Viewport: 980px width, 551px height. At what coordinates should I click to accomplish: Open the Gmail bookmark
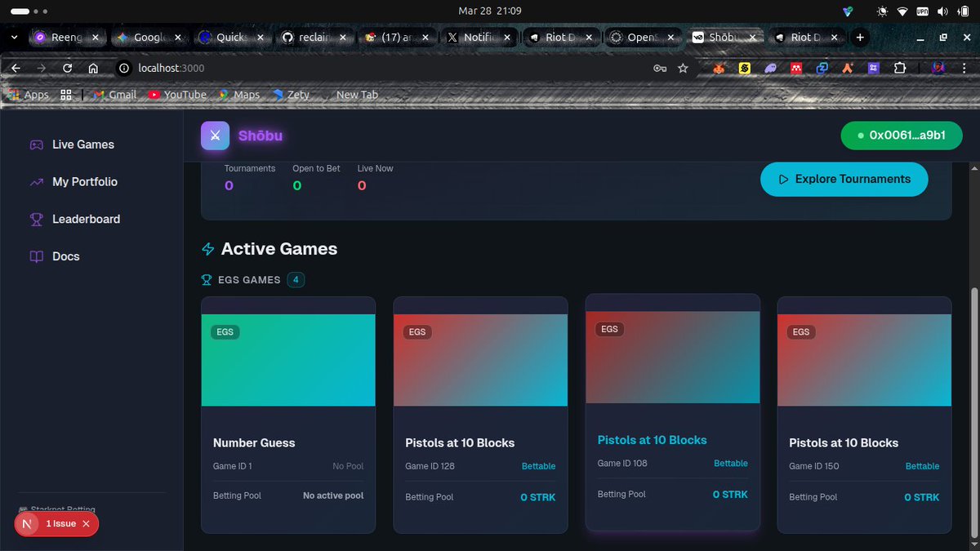point(114,95)
